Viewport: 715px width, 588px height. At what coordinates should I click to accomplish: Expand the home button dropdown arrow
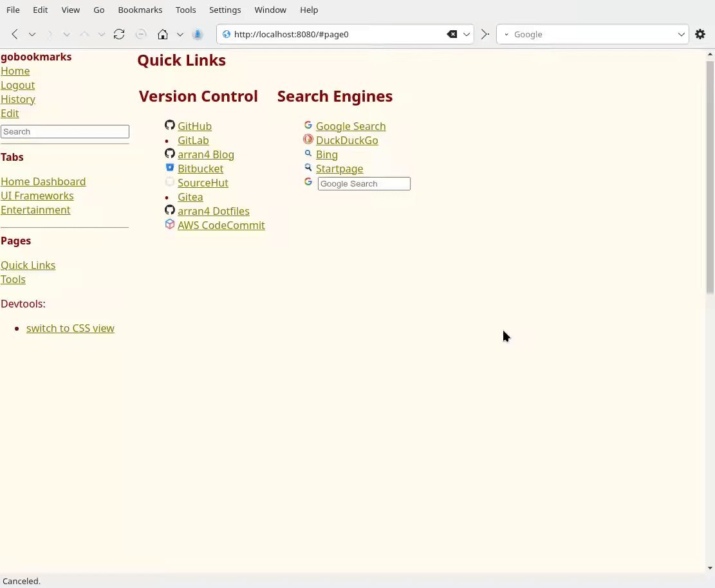click(x=180, y=34)
